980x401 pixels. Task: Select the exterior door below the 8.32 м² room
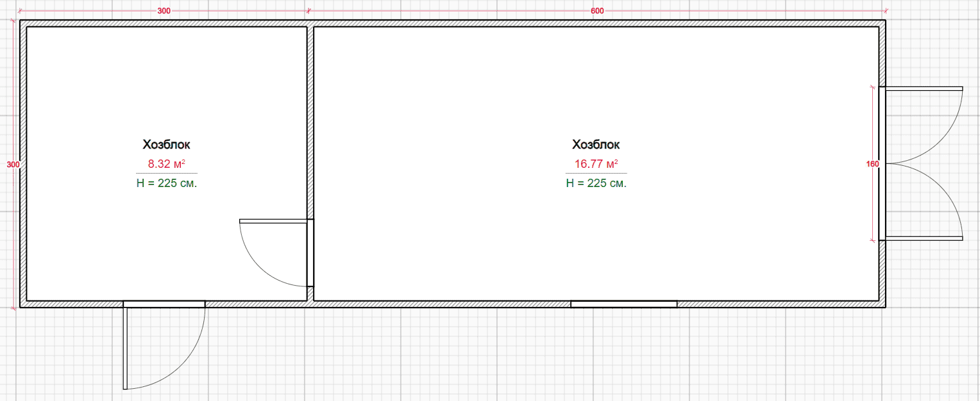click(164, 345)
